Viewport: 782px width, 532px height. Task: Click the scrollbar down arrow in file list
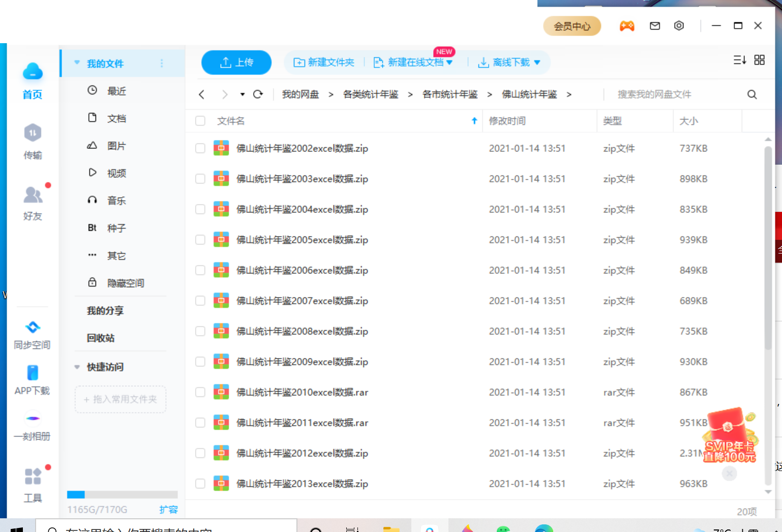[x=768, y=492]
